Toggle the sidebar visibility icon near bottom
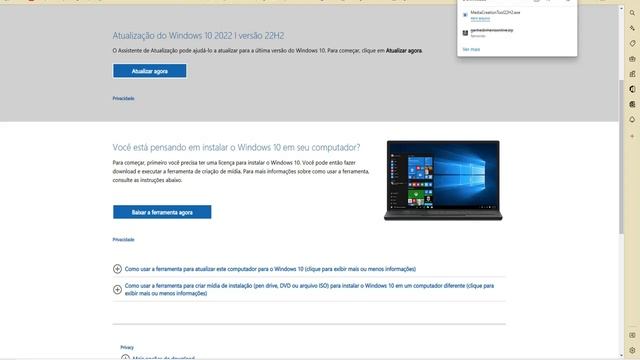Screen dimensions: 640x360 point(632,335)
